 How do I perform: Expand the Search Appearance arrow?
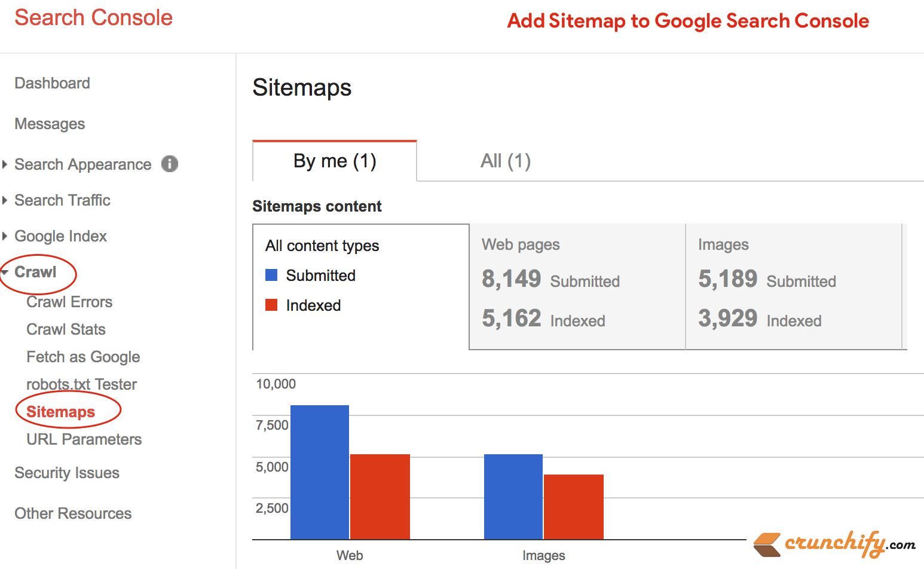pos(5,164)
